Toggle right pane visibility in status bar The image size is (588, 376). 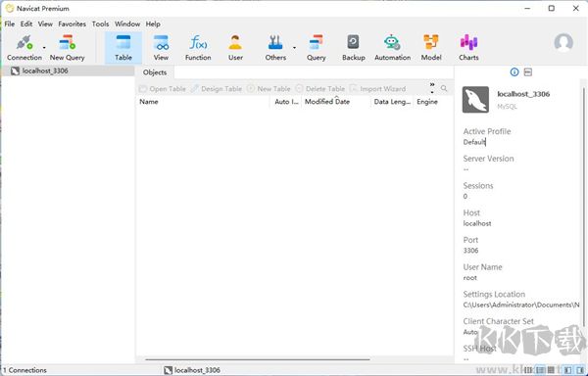click(580, 370)
